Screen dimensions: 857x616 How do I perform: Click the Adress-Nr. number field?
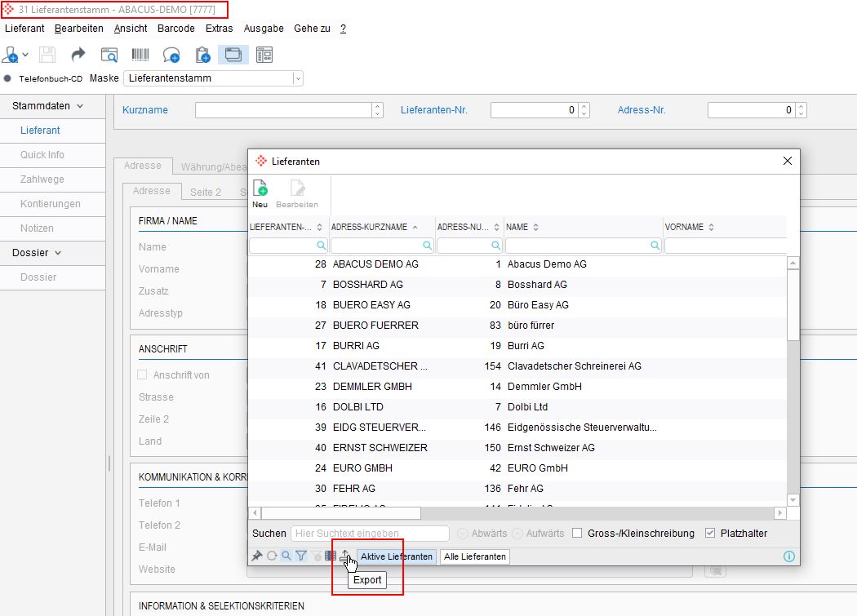click(x=751, y=110)
